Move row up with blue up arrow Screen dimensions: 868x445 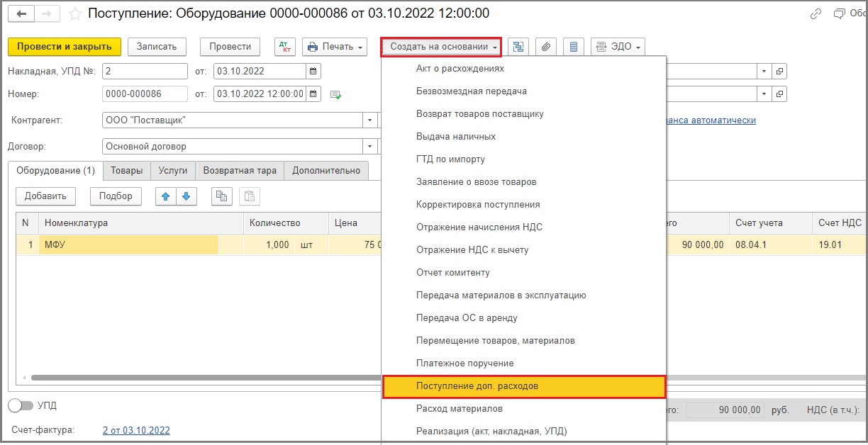click(166, 196)
